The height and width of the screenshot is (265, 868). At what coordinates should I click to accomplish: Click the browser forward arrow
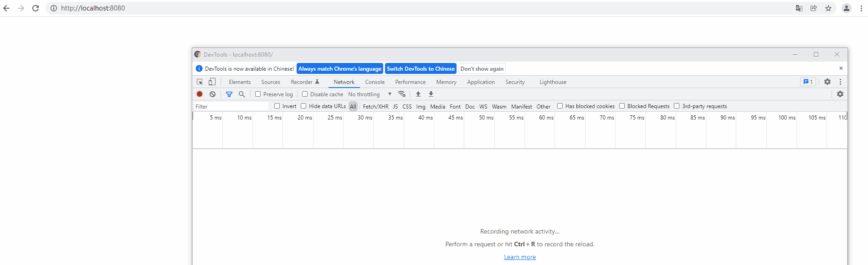click(21, 8)
